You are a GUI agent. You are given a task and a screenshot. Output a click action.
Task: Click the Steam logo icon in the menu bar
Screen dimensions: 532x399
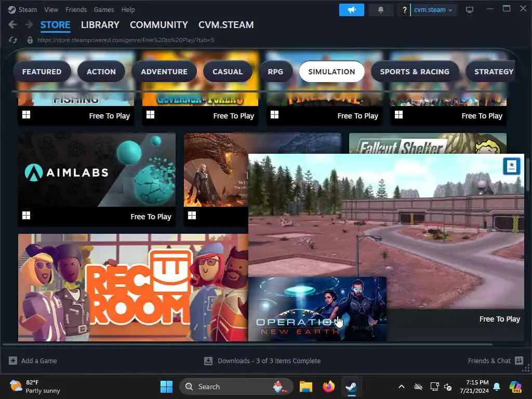tap(12, 9)
